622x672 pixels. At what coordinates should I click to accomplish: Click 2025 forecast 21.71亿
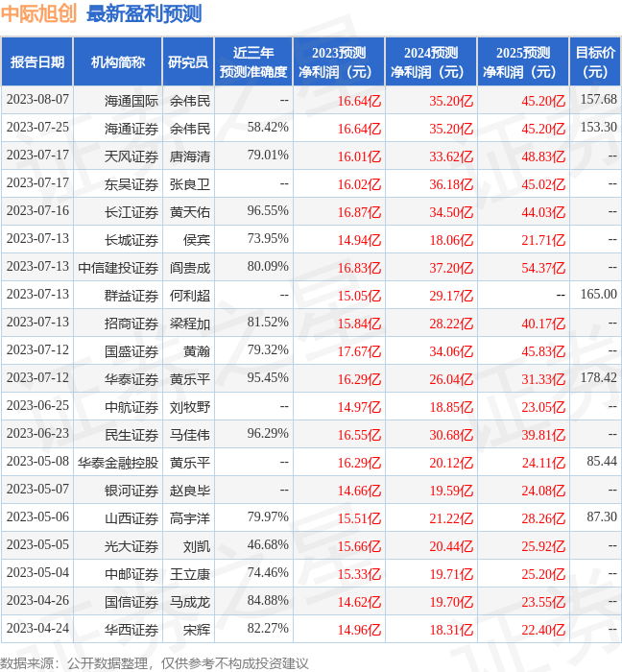pyautogui.click(x=543, y=240)
